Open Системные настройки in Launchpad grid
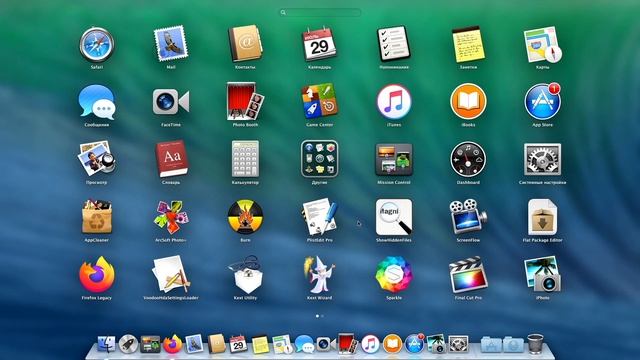 pos(542,160)
